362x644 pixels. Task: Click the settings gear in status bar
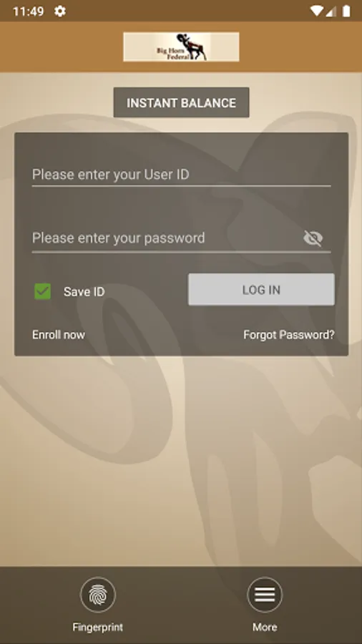click(60, 11)
